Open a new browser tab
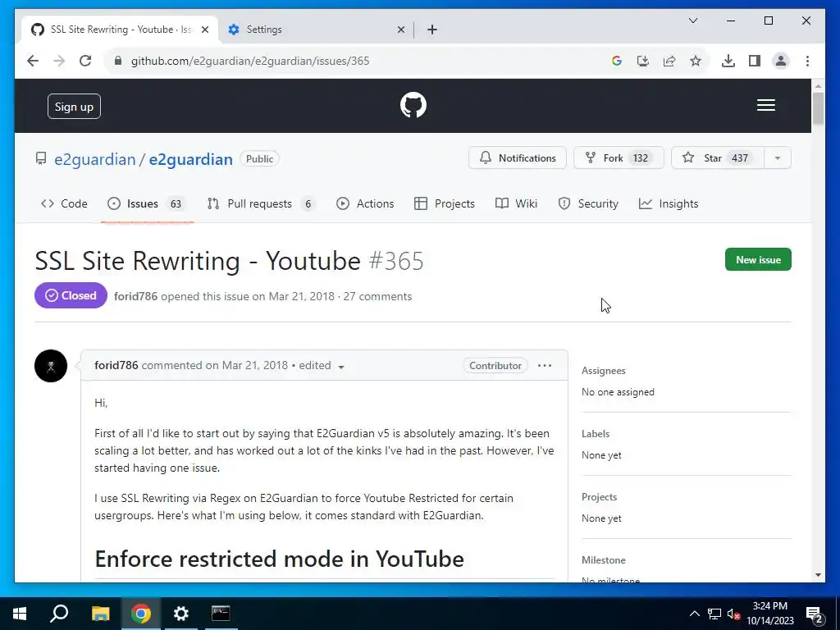 [x=432, y=30]
